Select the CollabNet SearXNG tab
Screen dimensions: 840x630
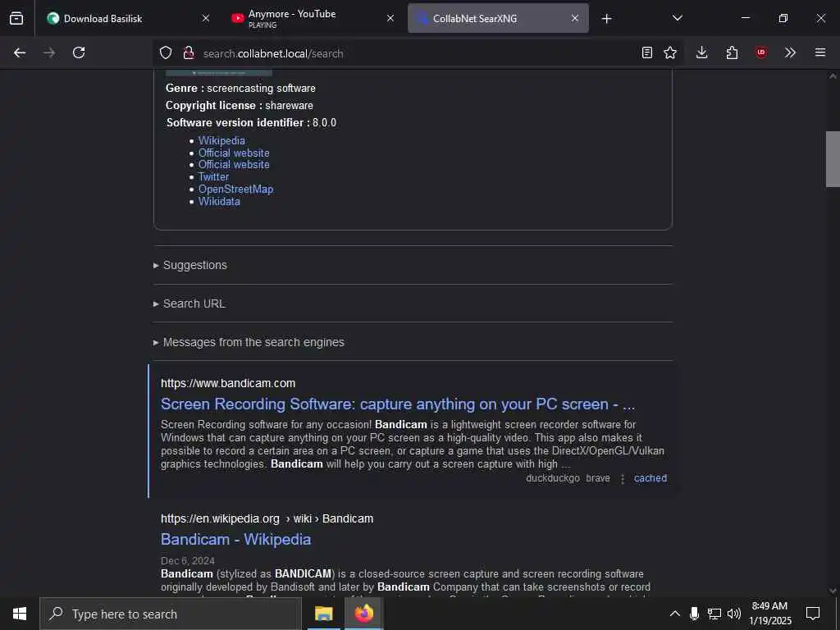click(498, 19)
